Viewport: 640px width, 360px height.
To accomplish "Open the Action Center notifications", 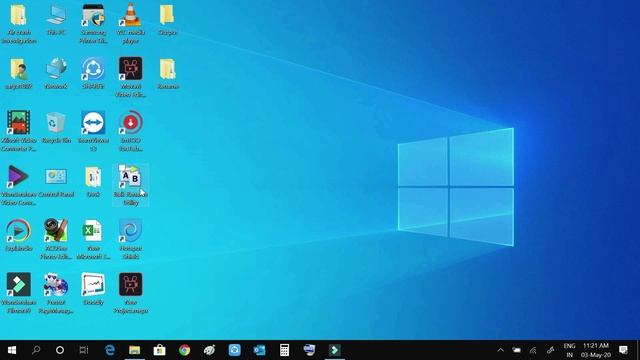I will coord(623,350).
